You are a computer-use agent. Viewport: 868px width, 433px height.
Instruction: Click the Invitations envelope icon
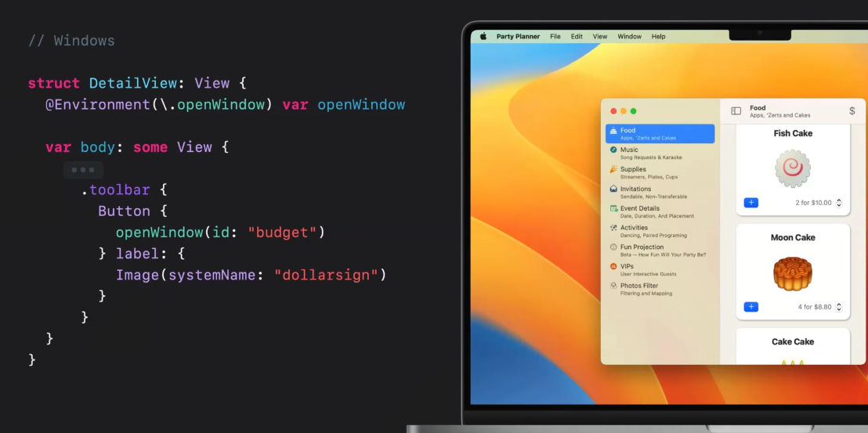613,189
